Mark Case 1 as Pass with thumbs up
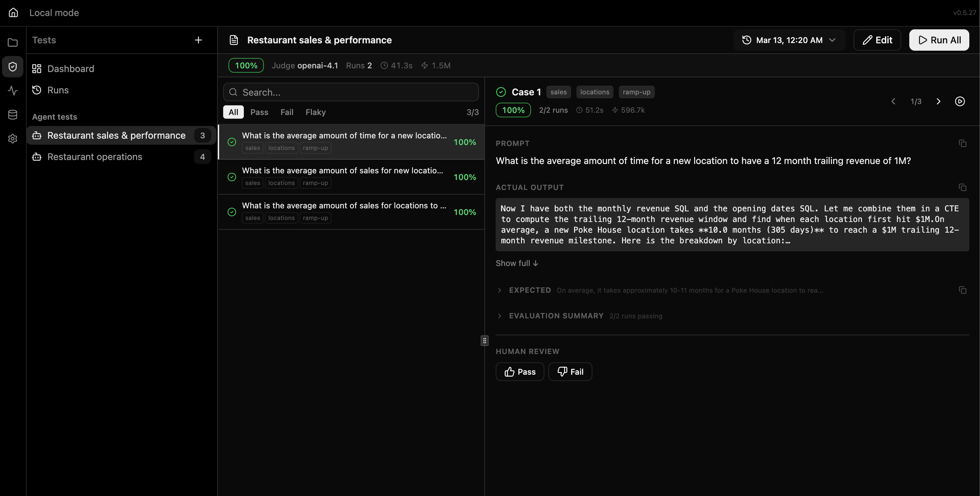The width and height of the screenshot is (980, 496). (x=520, y=371)
